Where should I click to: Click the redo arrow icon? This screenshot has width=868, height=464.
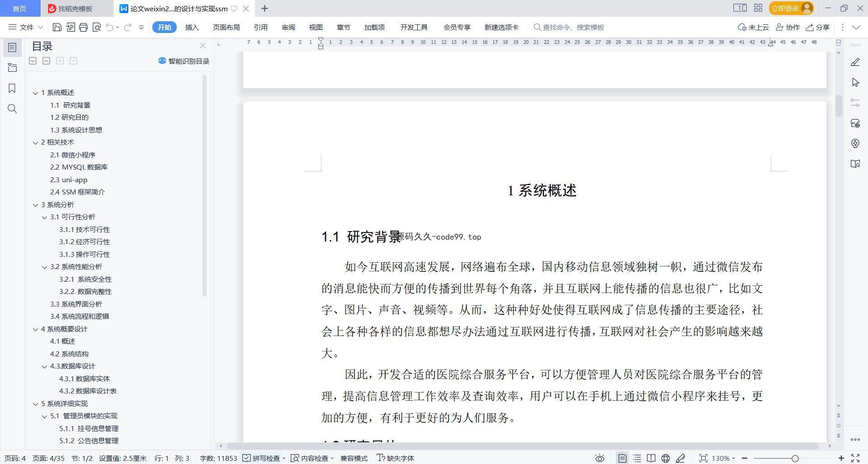(127, 27)
